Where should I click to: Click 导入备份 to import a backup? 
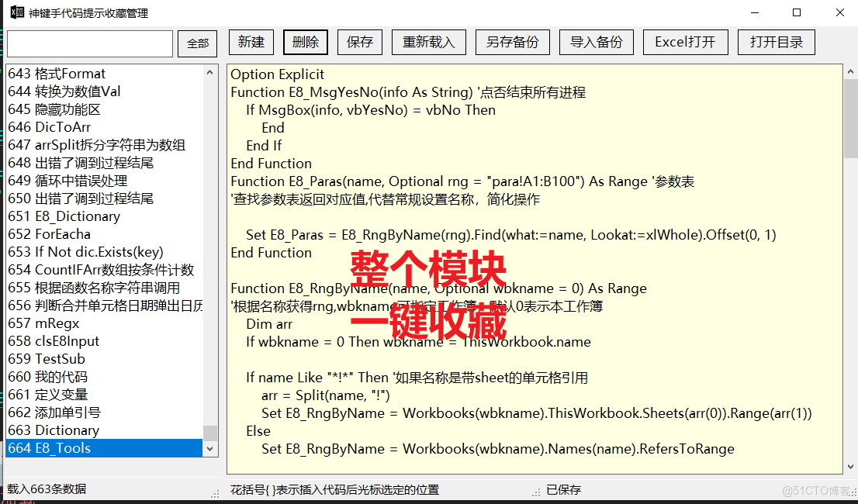(x=596, y=43)
